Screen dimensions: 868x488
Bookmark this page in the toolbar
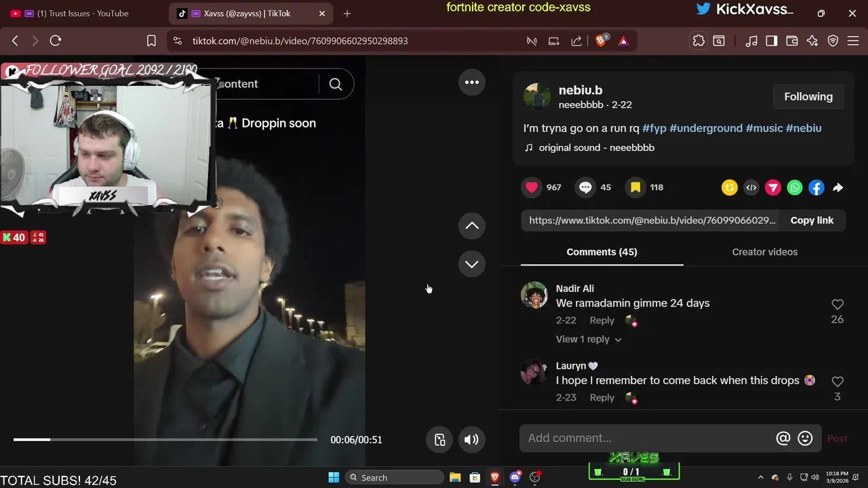pyautogui.click(x=151, y=41)
